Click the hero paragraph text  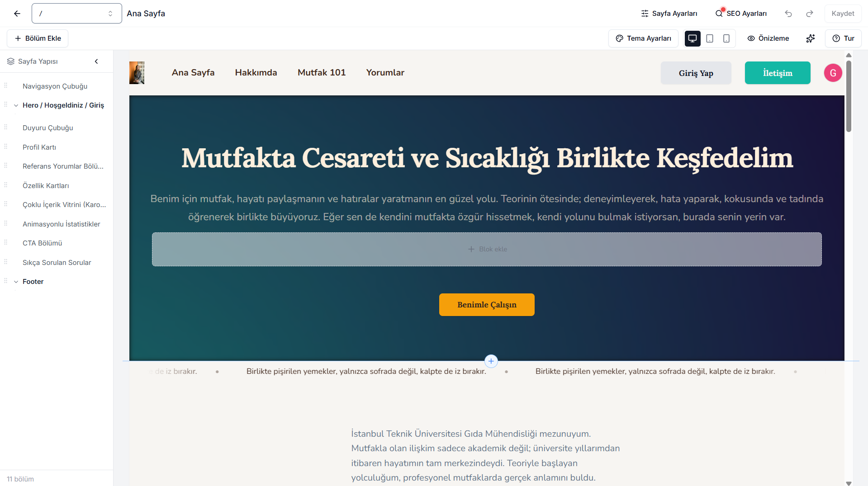pyautogui.click(x=487, y=208)
